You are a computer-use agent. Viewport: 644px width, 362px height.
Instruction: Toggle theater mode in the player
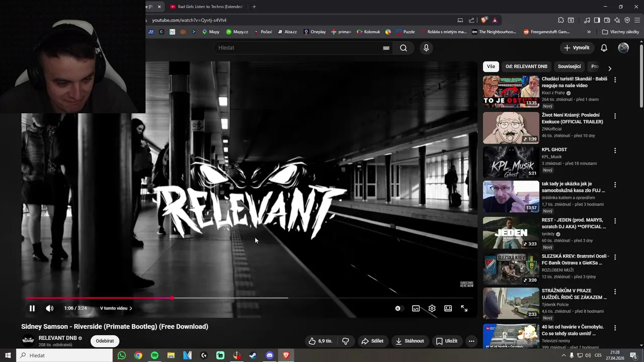click(x=448, y=308)
